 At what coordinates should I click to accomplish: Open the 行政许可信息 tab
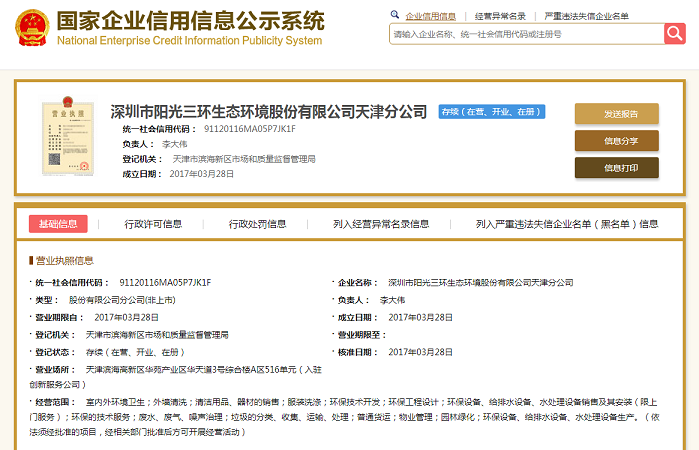point(153,224)
